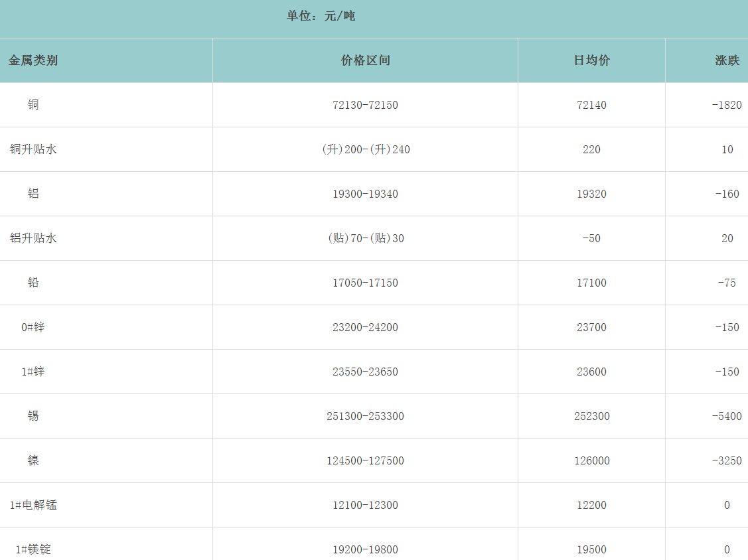Select the 1#镁锭 row label
Screen dimensions: 748x560
33,549
